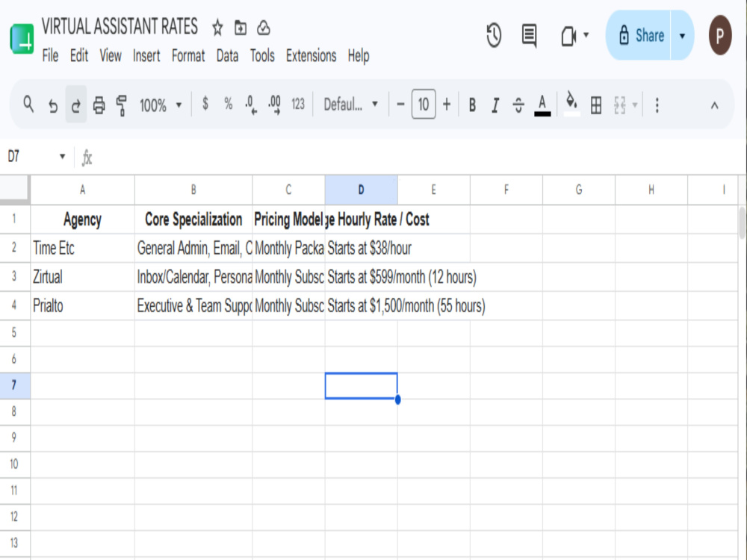Click the document title VIRTUAL ASSISTANT RATES
This screenshot has width=747, height=560.
[x=120, y=27]
